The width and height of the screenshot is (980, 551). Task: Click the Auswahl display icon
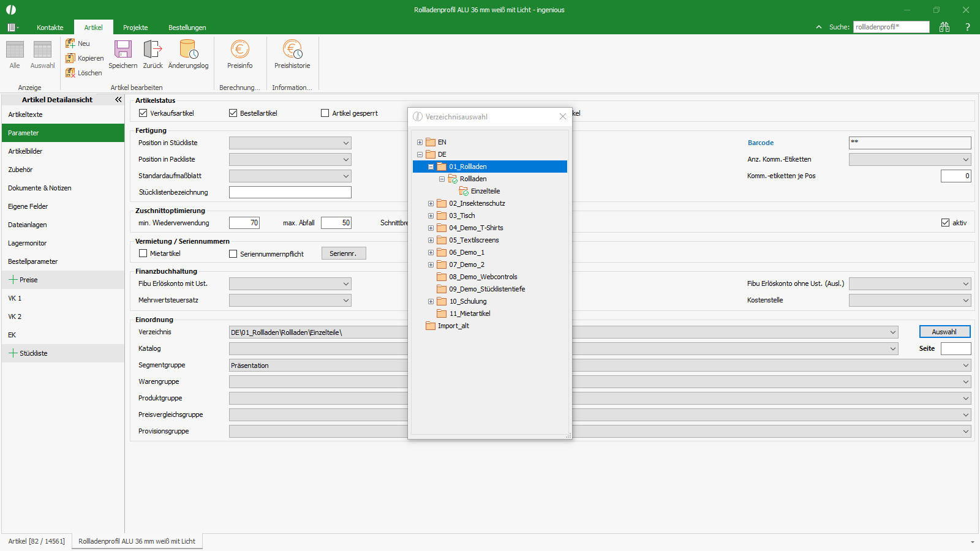pos(42,50)
